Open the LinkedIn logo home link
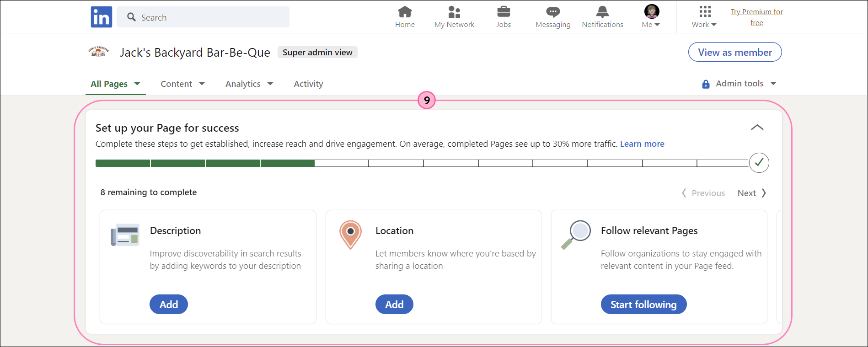This screenshot has width=868, height=347. 101,17
